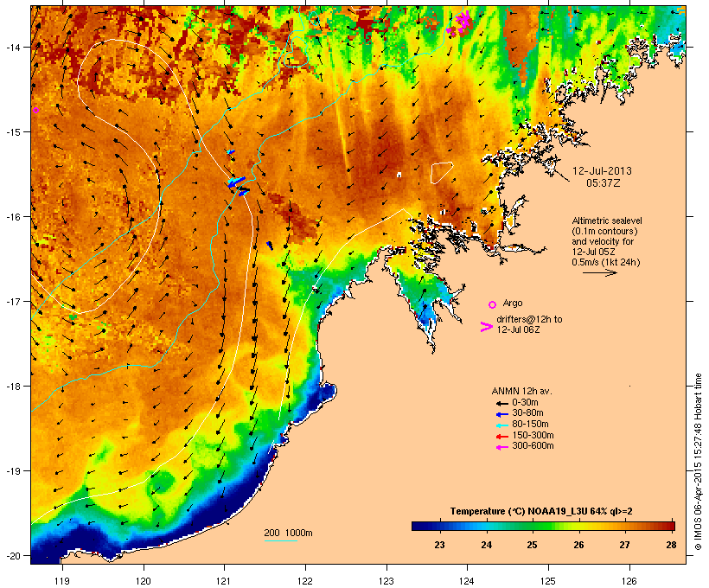Screen dimensions: 709x588
Task: Click the colorbar tick label 23
Action: coord(439,545)
